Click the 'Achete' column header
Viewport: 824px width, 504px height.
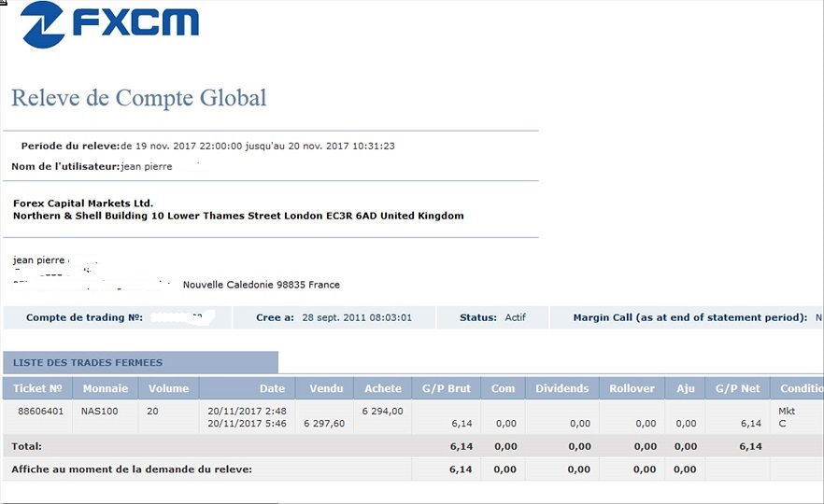[383, 388]
